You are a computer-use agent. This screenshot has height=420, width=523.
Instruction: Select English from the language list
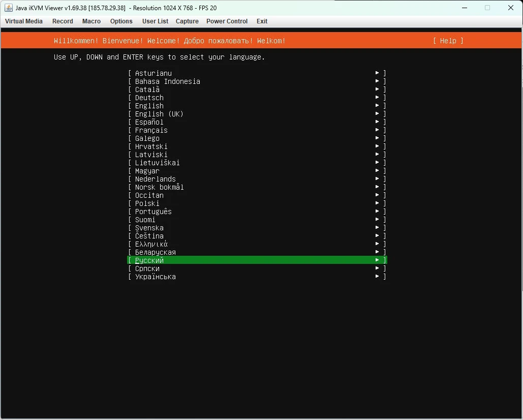point(149,106)
